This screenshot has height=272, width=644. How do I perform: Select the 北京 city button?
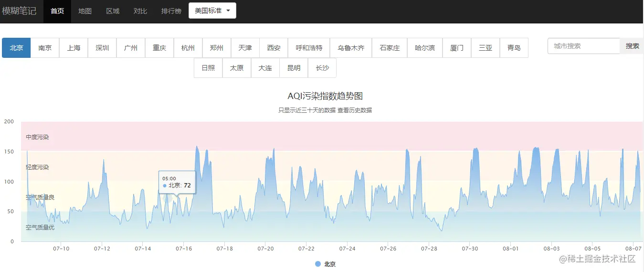tap(16, 48)
